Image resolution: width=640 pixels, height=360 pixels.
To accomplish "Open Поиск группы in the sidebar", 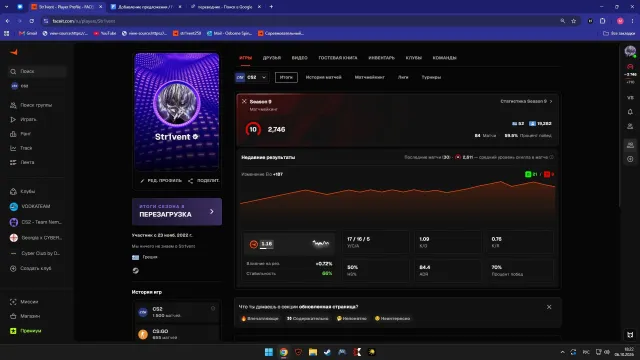I will [x=31, y=105].
